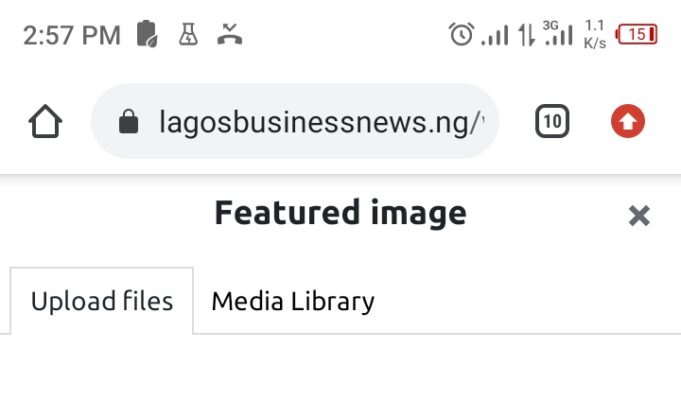Viewport: 681px width, 400px height.
Task: Switch to the Media Library tab
Action: (292, 301)
